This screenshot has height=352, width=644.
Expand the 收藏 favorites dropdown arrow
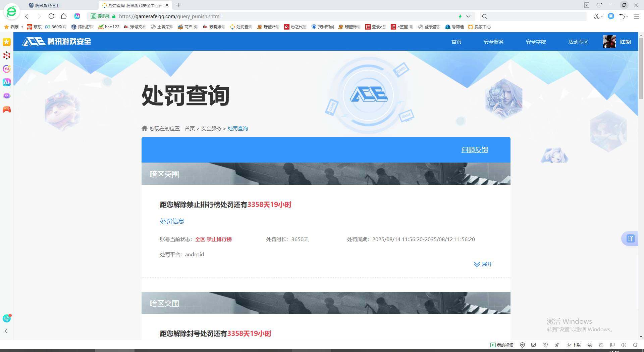(x=22, y=27)
